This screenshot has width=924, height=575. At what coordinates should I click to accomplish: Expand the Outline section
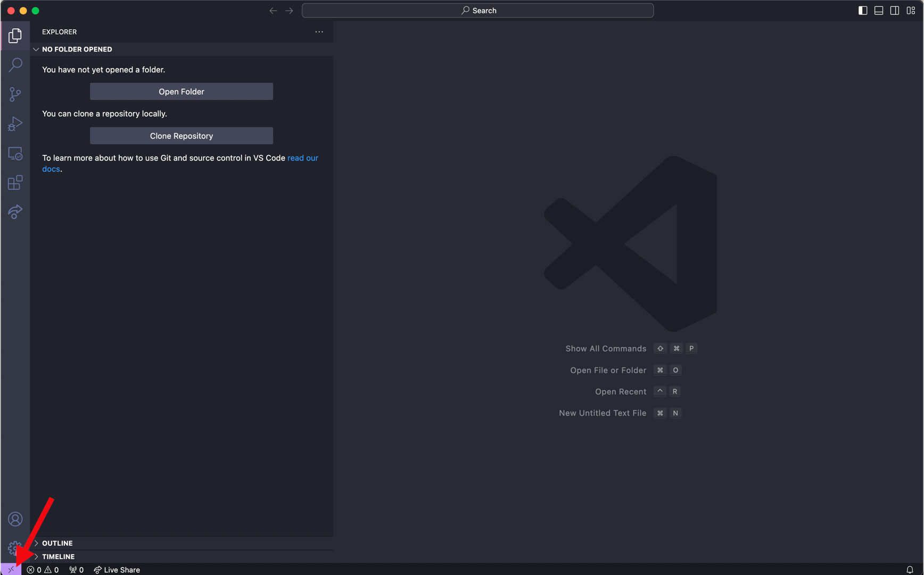click(x=181, y=543)
